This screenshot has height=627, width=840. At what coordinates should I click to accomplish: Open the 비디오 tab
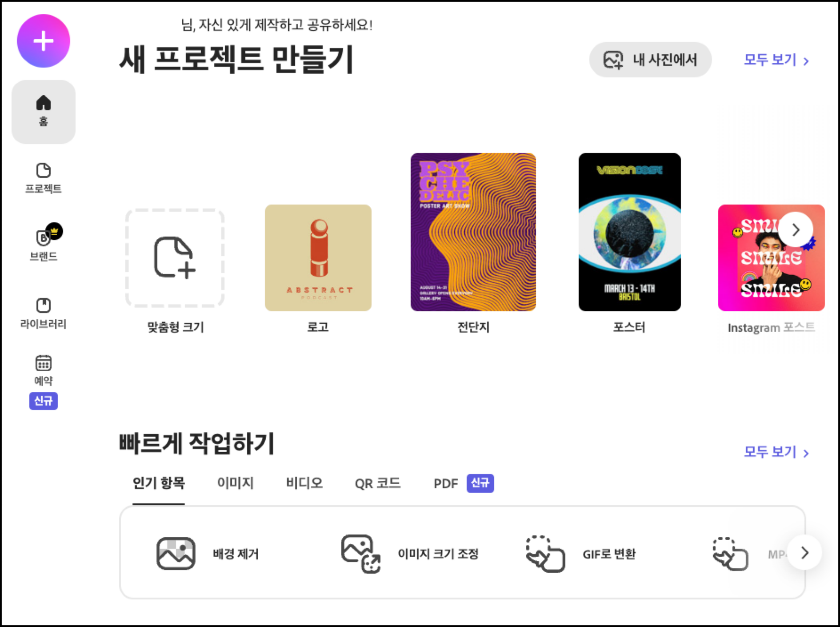(305, 483)
